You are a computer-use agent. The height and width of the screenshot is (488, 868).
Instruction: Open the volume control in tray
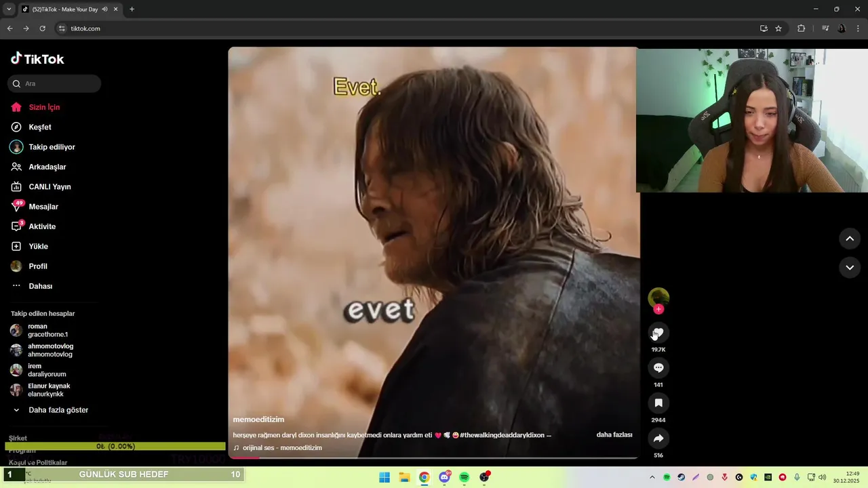[823, 477]
